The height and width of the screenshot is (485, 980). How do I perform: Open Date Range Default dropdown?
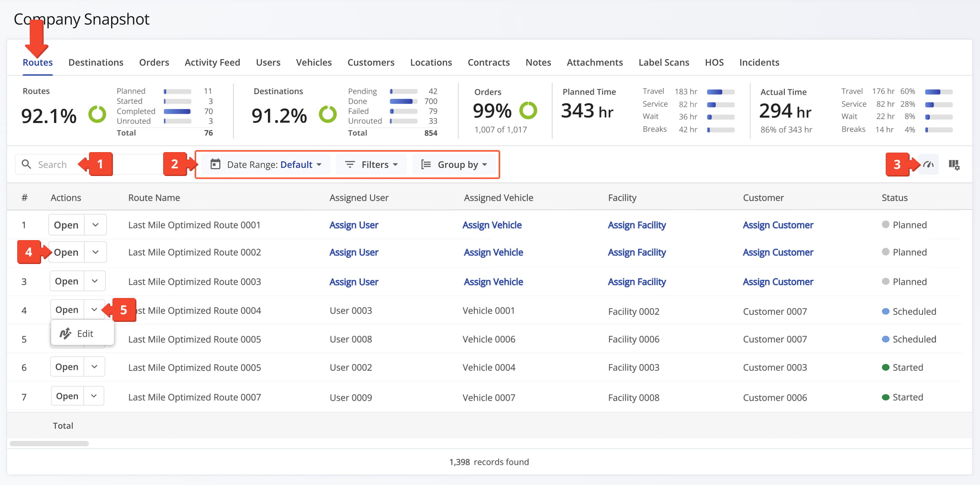point(266,164)
